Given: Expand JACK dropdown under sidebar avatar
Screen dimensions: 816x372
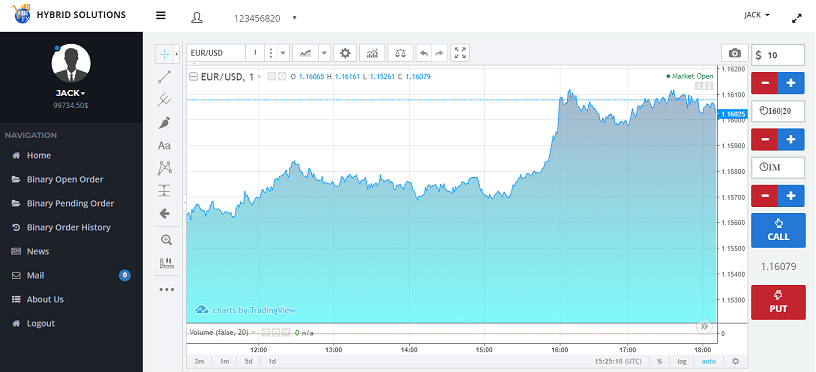Looking at the screenshot, I should [71, 93].
